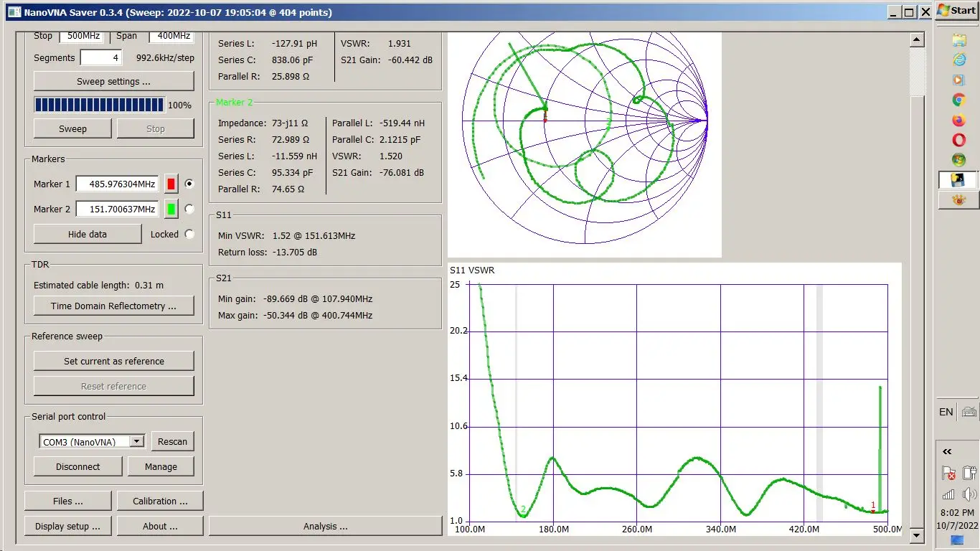The height and width of the screenshot is (551, 980).
Task: Show hidden tray icons with chevron
Action: pyautogui.click(x=947, y=451)
